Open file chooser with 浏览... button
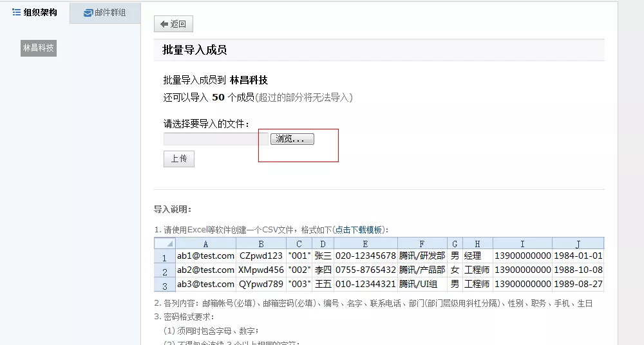 coord(292,139)
